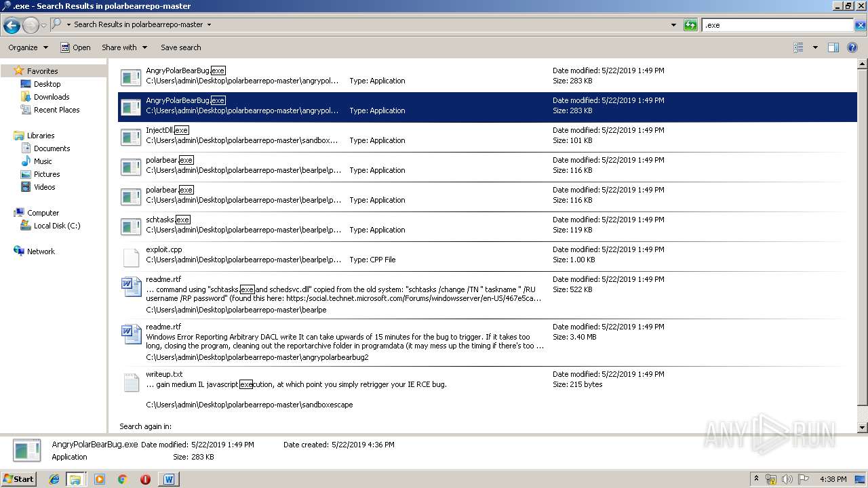The image size is (868, 488).
Task: Select Computer in the navigation pane
Action: (43, 213)
